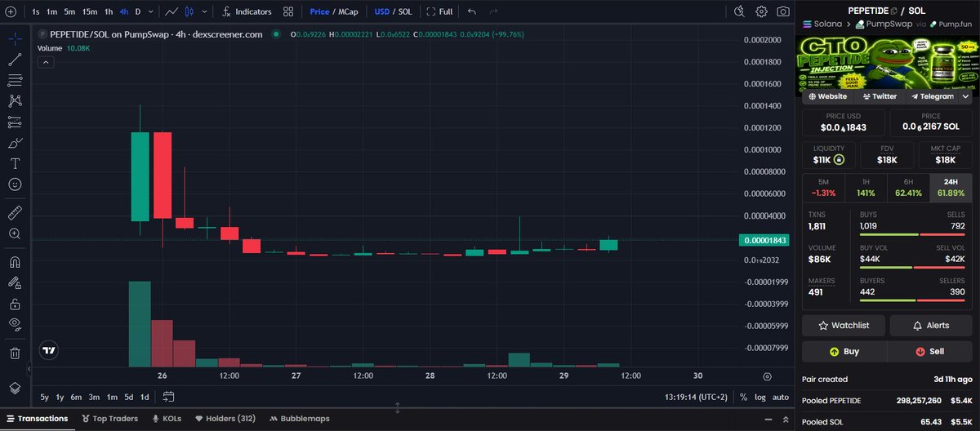Screen dimensions: 980x431
Task: Click the add symbol plus icon
Action: click(10, 11)
